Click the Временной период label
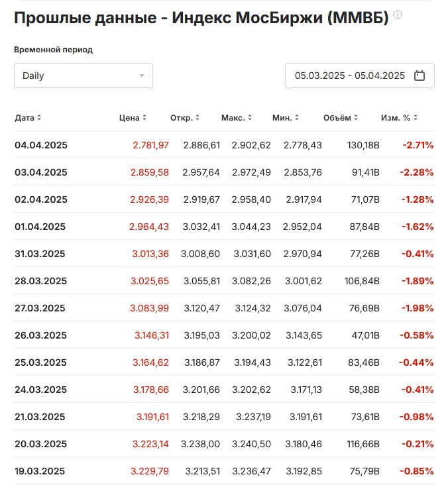The width and height of the screenshot is (448, 487). tap(54, 50)
